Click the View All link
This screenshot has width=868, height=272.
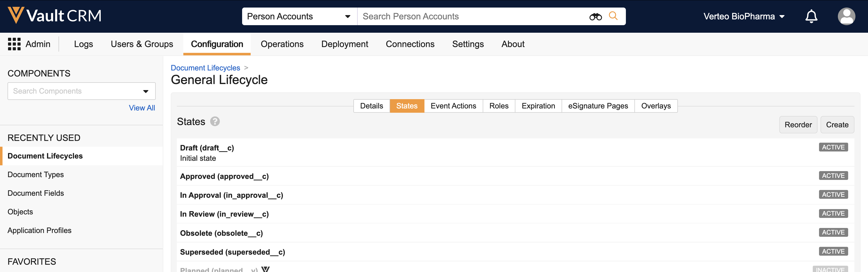(141, 108)
